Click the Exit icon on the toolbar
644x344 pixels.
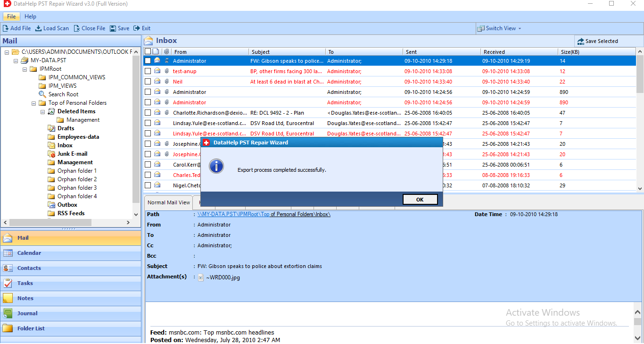(x=142, y=28)
